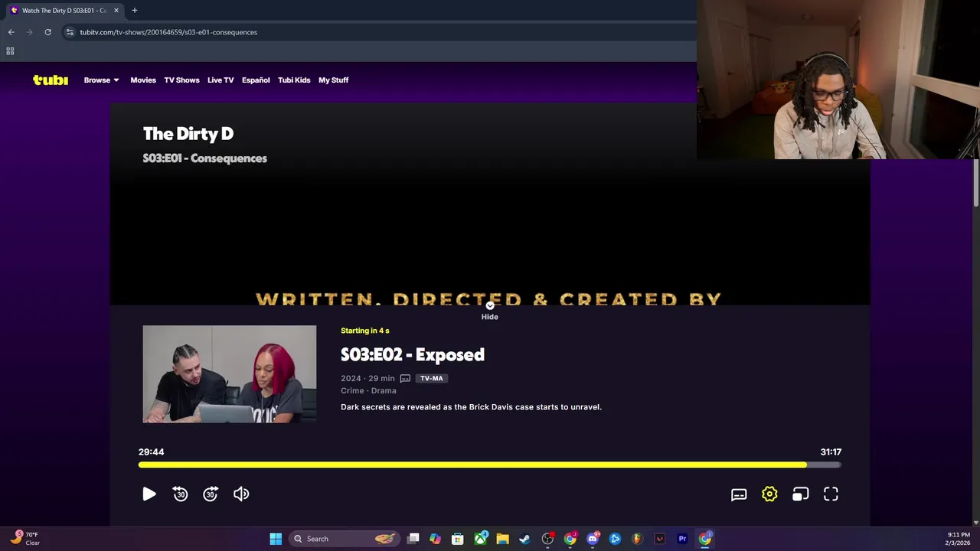Open Live TV
The image size is (980, 551).
click(x=220, y=80)
